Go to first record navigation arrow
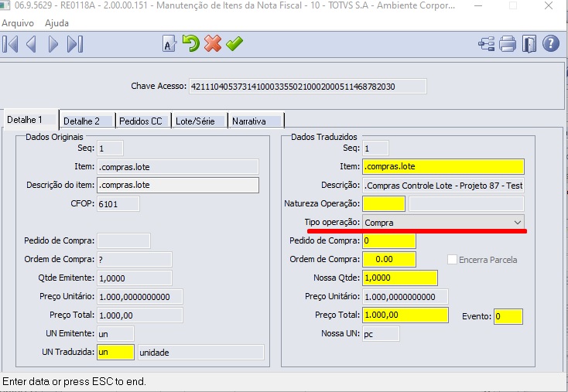This screenshot has height=392, width=568. tap(10, 44)
